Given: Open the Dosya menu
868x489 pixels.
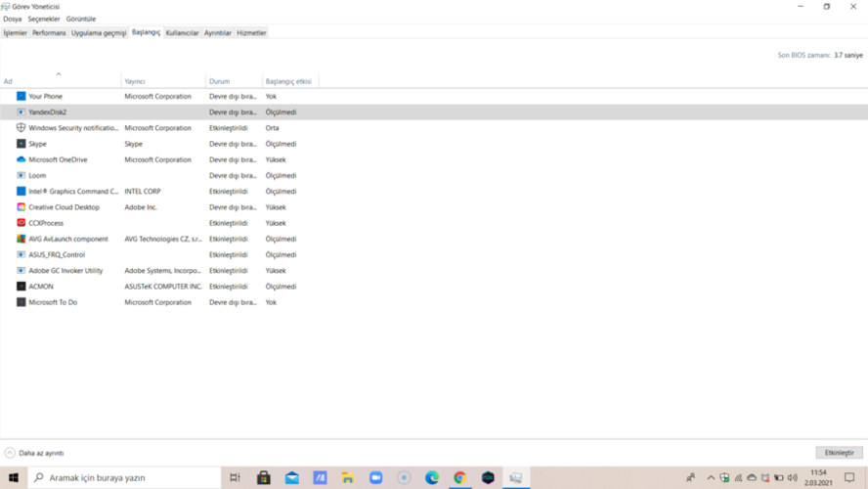Looking at the screenshot, I should [x=12, y=19].
